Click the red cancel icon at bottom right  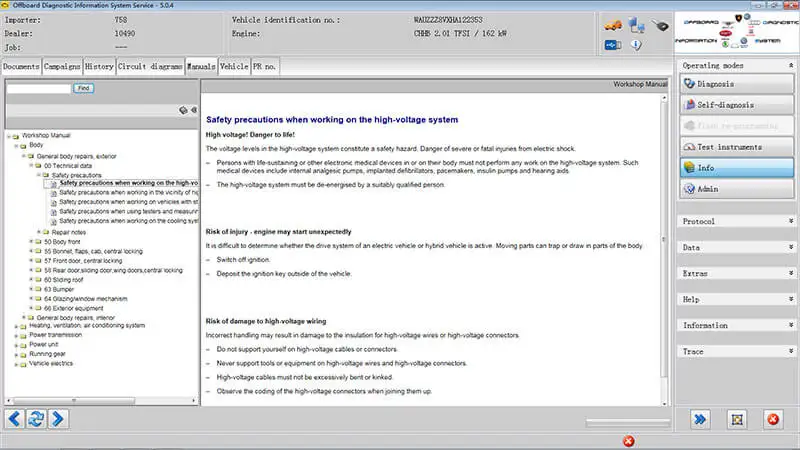(773, 419)
